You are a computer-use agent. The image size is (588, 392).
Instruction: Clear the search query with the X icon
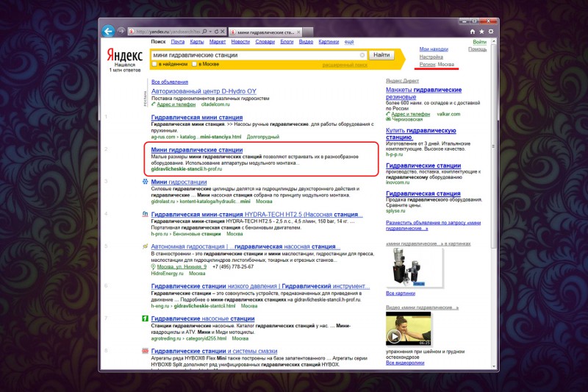tap(362, 55)
